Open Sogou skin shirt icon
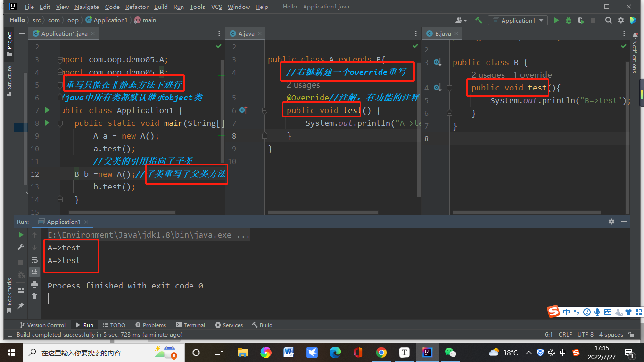The width and height of the screenshot is (644, 362). [x=628, y=312]
